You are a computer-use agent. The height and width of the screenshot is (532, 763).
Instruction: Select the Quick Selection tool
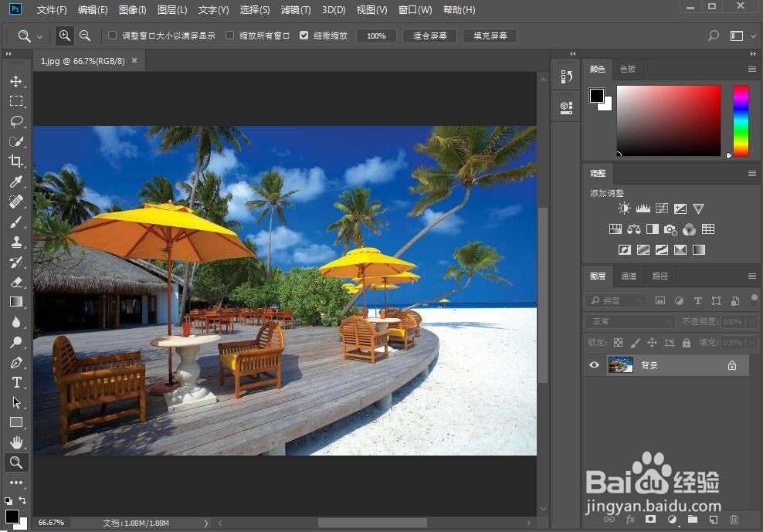[16, 141]
